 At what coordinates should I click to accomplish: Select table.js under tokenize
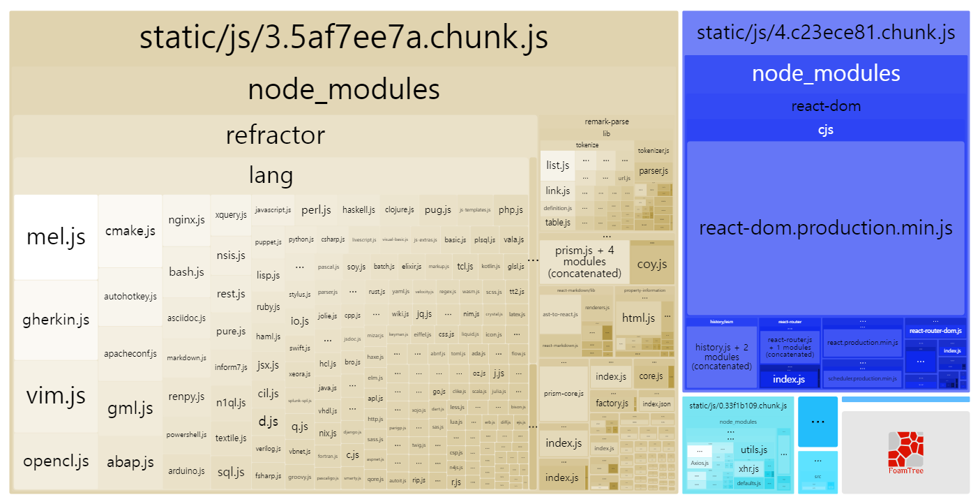(558, 223)
